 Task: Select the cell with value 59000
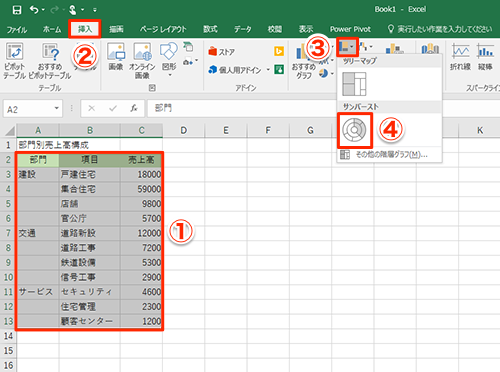coord(141,189)
